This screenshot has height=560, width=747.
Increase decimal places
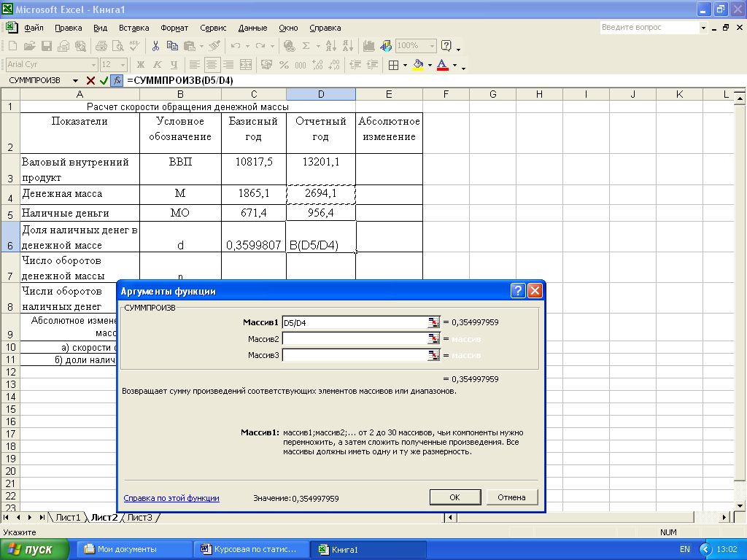pyautogui.click(x=318, y=65)
